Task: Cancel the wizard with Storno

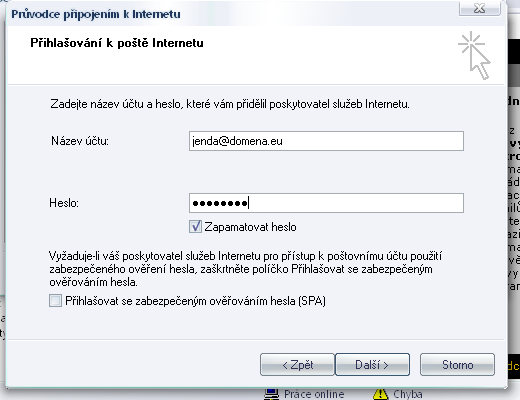Action: pyautogui.click(x=457, y=365)
